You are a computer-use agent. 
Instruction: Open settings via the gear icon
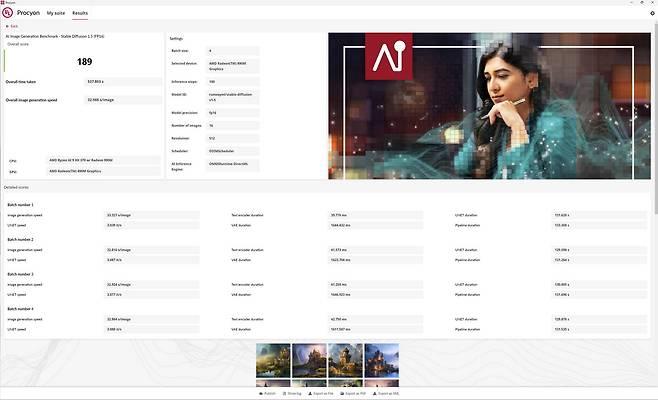[651, 13]
